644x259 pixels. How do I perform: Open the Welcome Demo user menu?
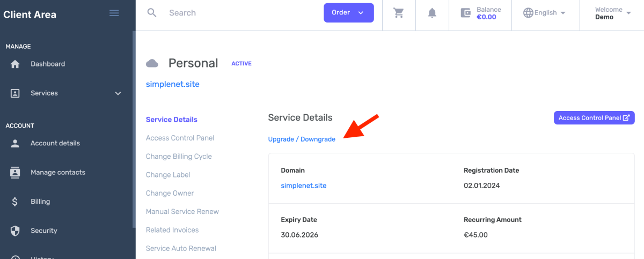612,13
